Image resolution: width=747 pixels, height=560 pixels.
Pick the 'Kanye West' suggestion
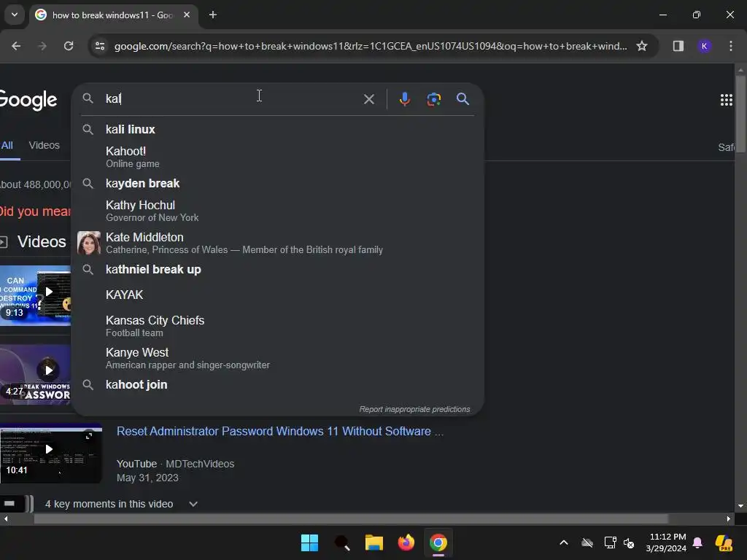(x=278, y=358)
